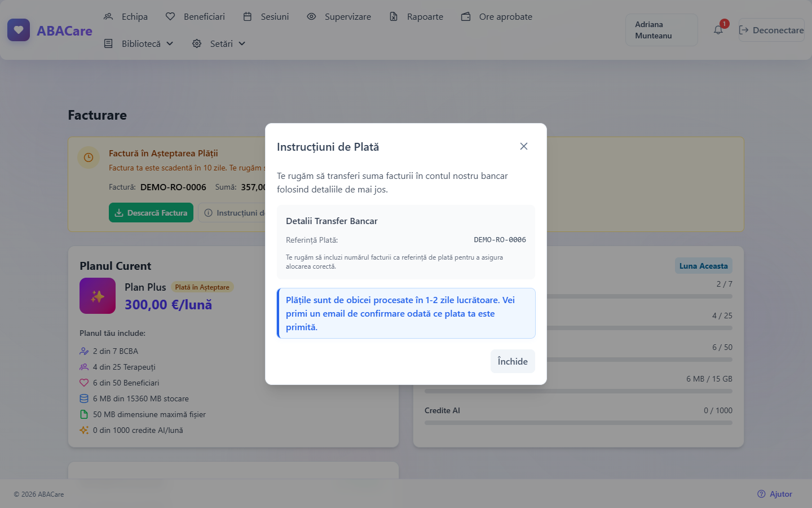The width and height of the screenshot is (812, 508).
Task: Click the Credite AI progress bar
Action: click(579, 423)
